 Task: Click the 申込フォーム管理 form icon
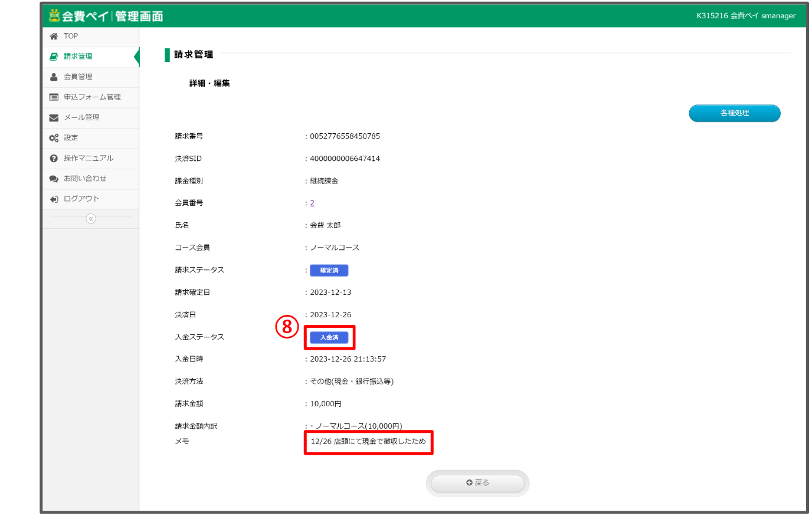[54, 97]
